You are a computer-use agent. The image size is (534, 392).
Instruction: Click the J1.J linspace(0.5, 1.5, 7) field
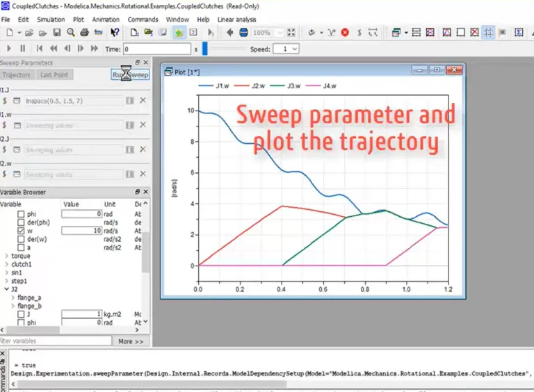click(74, 101)
